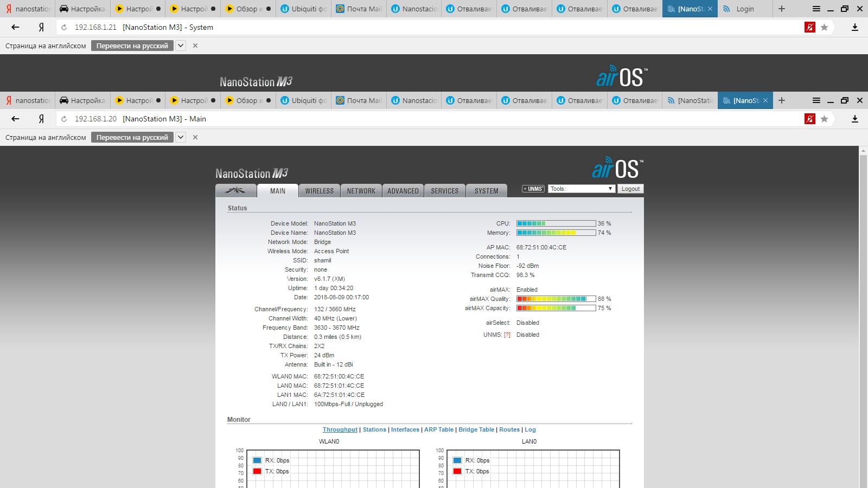
Task: Open the Nanostacio tab in front window
Action: pos(414,100)
